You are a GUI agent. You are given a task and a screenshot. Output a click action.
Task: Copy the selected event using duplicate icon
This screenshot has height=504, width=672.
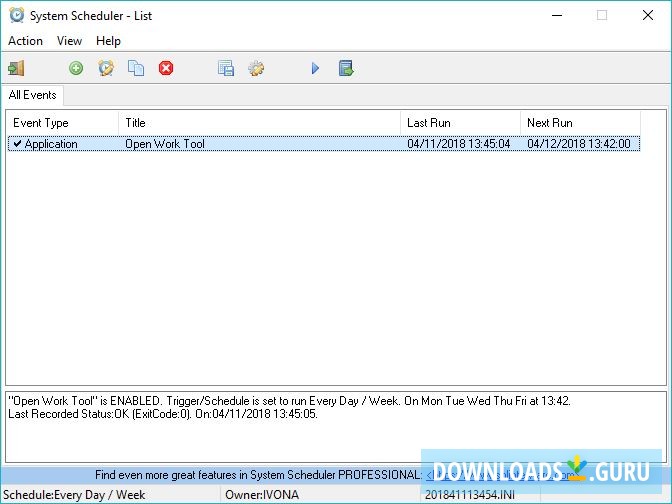[x=136, y=68]
